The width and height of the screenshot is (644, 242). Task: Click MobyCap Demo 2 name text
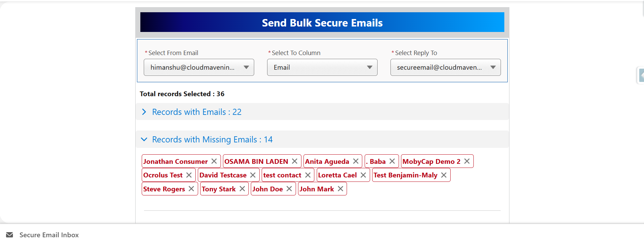tap(432, 161)
